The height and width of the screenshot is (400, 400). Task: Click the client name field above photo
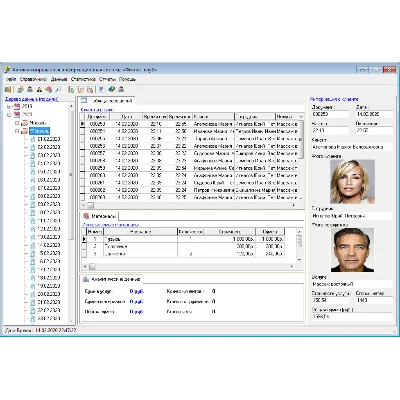click(x=352, y=147)
